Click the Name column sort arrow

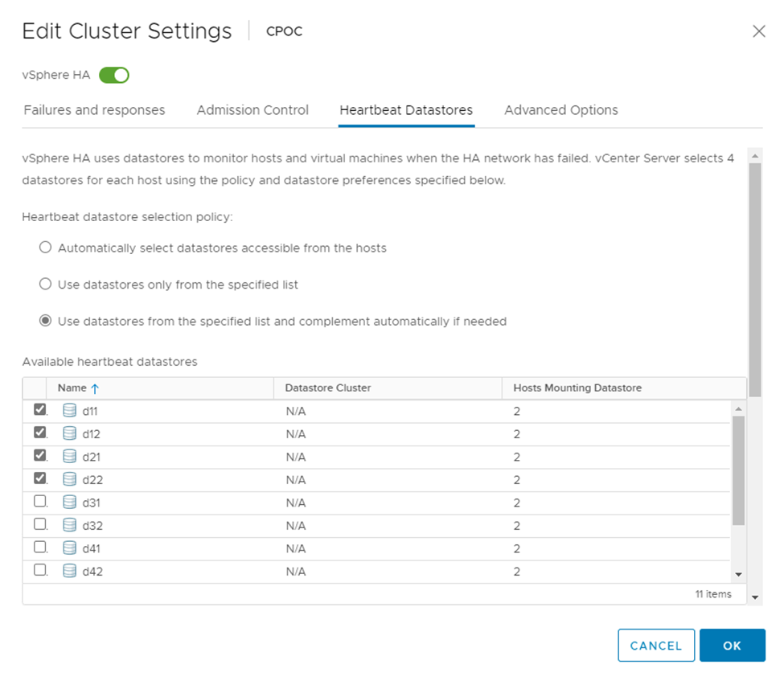tap(95, 388)
